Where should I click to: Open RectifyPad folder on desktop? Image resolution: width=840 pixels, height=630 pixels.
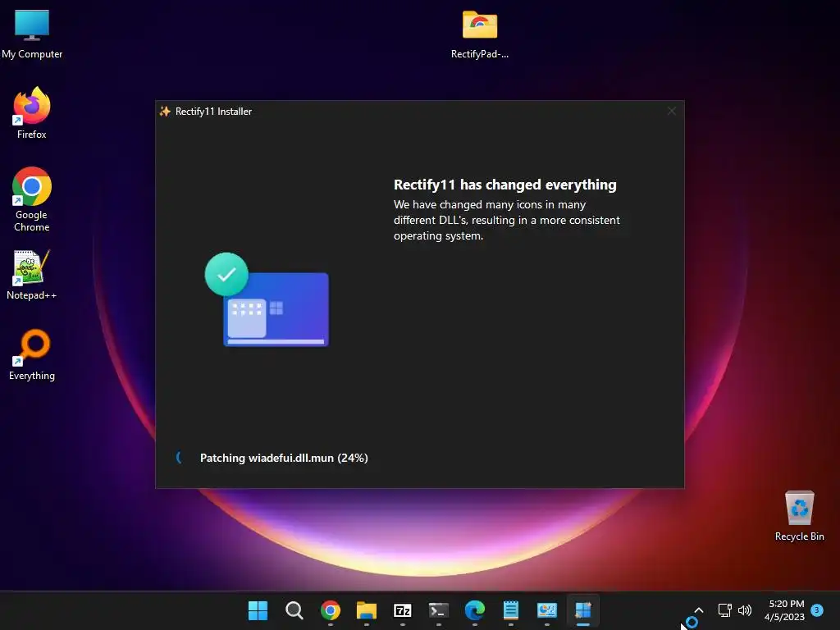pyautogui.click(x=479, y=34)
